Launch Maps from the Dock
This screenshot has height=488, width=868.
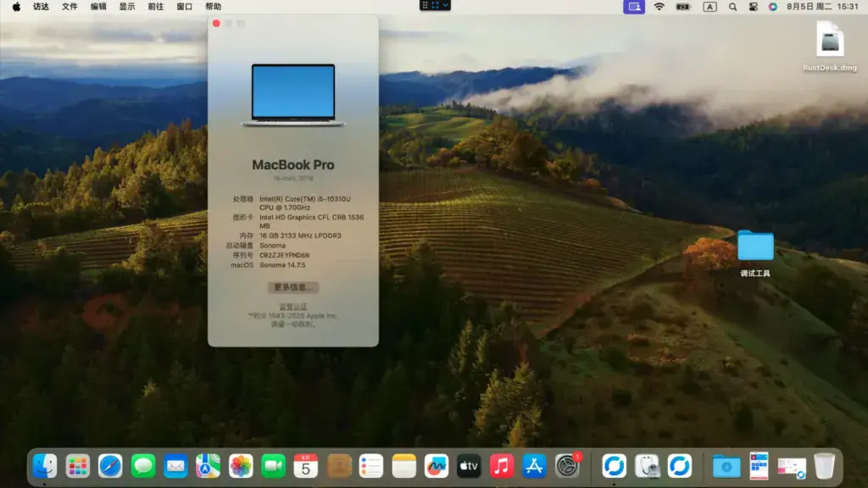(209, 467)
